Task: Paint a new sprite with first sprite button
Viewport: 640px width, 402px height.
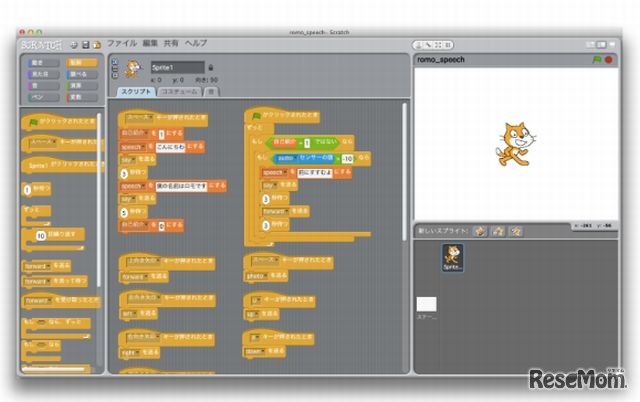Action: coord(479,231)
